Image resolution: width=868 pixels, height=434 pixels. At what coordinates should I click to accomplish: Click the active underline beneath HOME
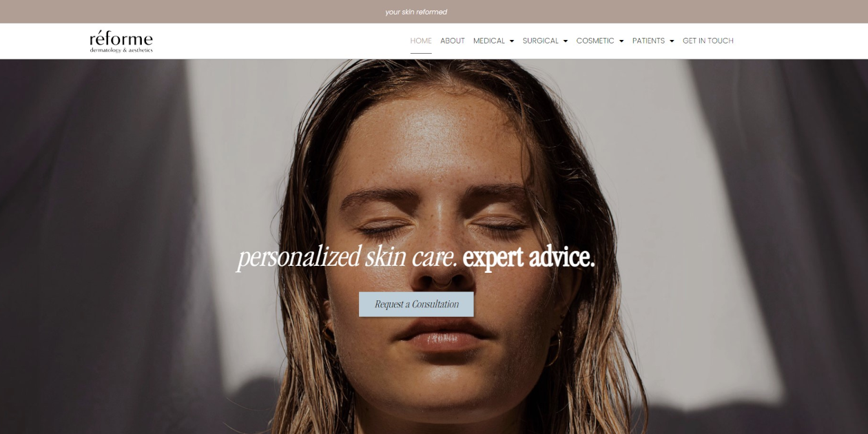(421, 53)
